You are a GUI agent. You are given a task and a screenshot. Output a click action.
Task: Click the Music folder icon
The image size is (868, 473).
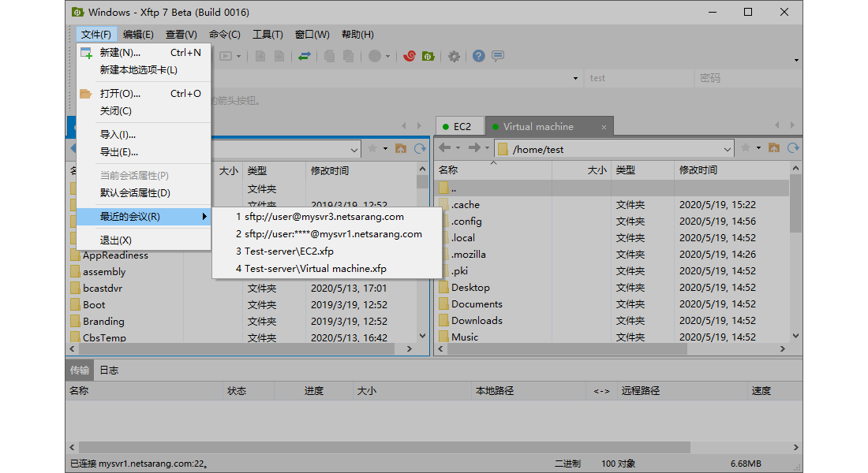point(443,337)
